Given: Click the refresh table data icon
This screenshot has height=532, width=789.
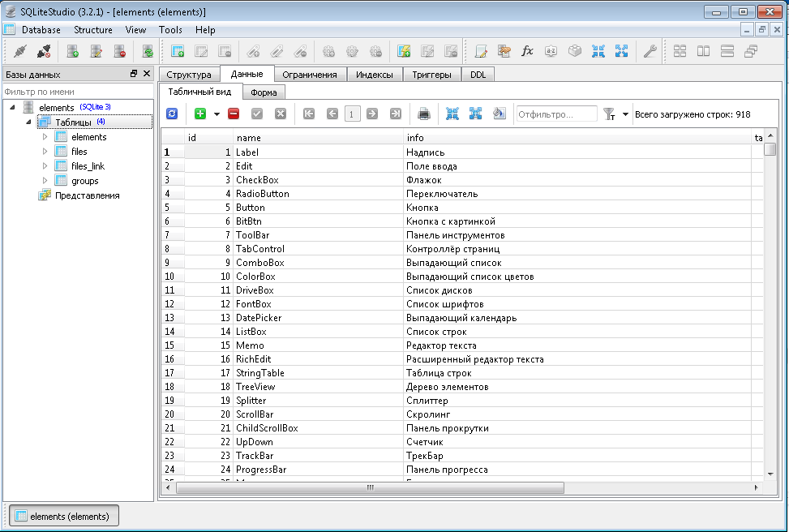Looking at the screenshot, I should tap(172, 114).
